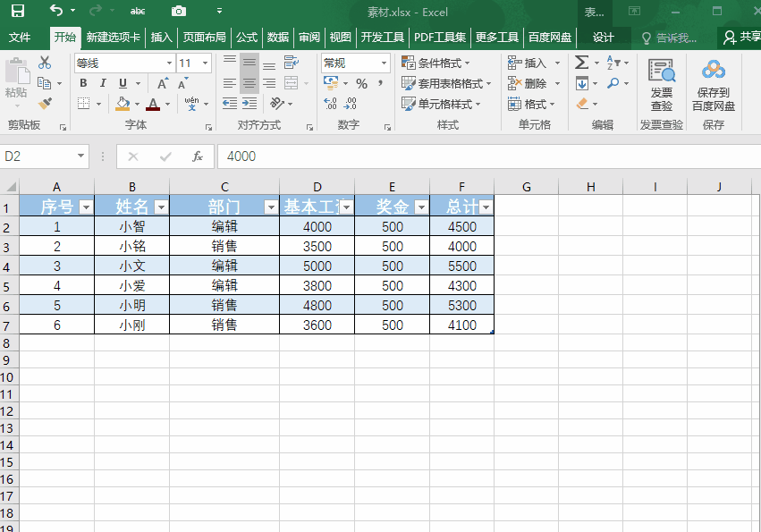The width and height of the screenshot is (761, 532).
Task: Open the 奖金 column filter dropdown
Action: [421, 207]
